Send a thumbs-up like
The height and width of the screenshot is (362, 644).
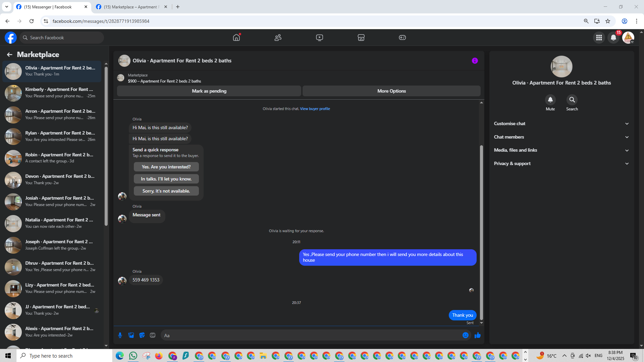pos(478,335)
